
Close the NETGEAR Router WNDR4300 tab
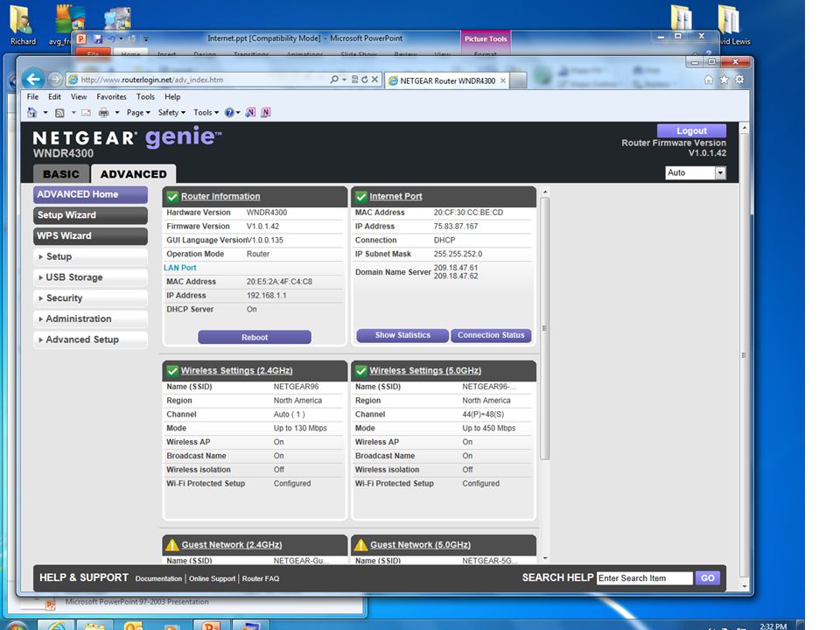503,80
